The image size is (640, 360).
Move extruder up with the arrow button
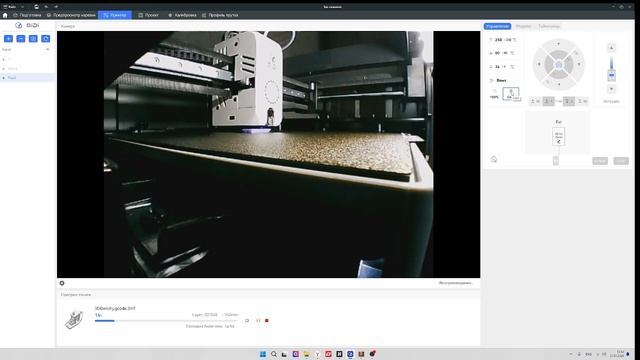pyautogui.click(x=611, y=48)
